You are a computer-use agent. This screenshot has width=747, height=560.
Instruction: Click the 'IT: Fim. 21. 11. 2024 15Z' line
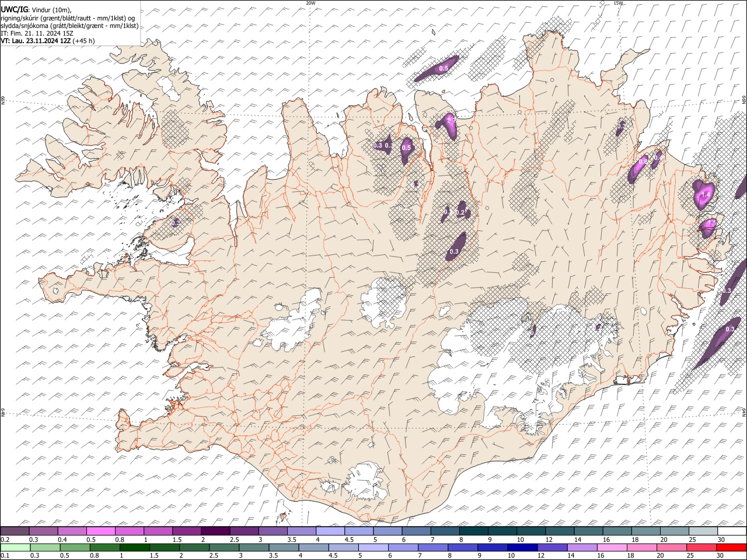37,33
